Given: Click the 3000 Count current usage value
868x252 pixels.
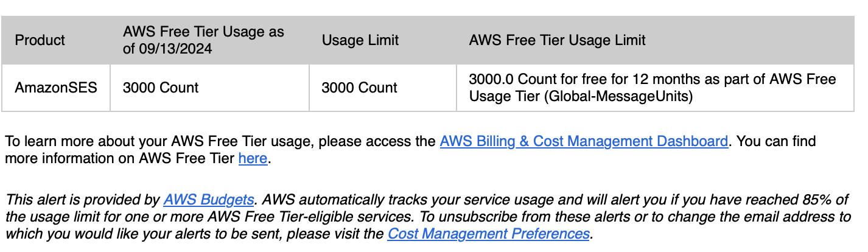Looking at the screenshot, I should point(161,88).
